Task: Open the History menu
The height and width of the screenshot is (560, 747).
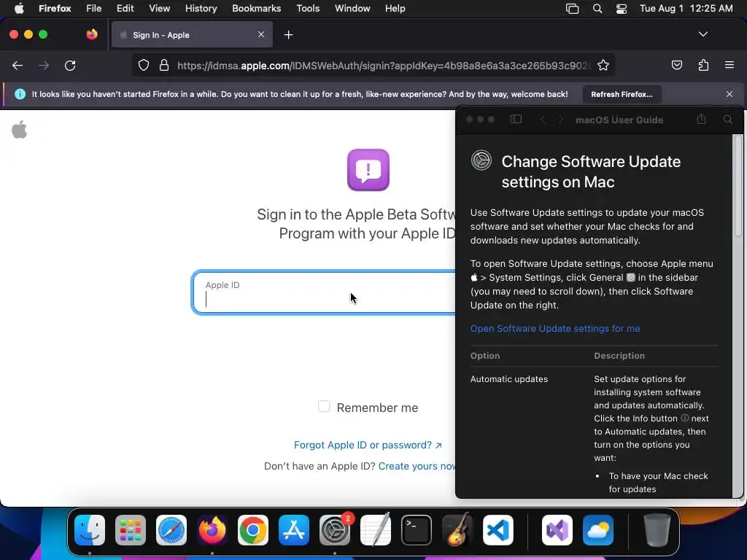Action: click(201, 9)
